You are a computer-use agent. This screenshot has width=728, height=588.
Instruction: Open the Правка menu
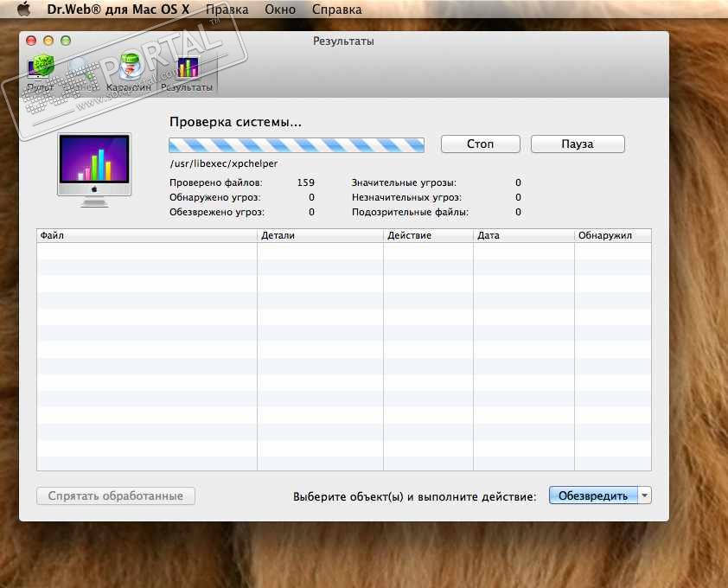[x=227, y=10]
